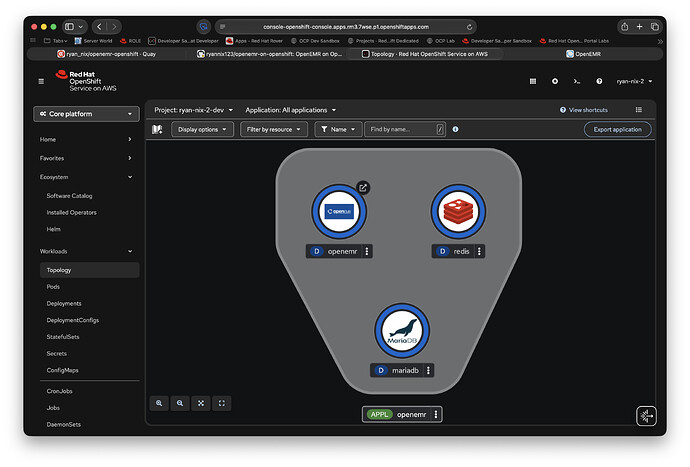690x467 pixels.
Task: Toggle the Safari sidebar
Action: [x=70, y=27]
